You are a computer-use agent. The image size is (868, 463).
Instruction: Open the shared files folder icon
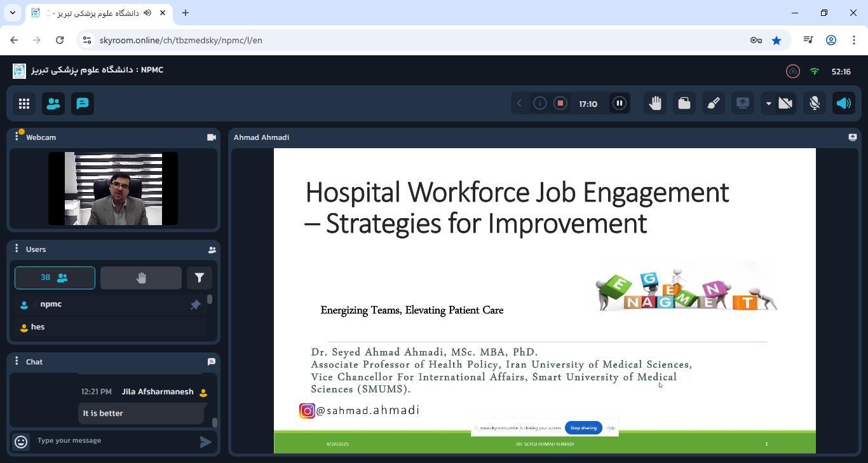coord(684,104)
